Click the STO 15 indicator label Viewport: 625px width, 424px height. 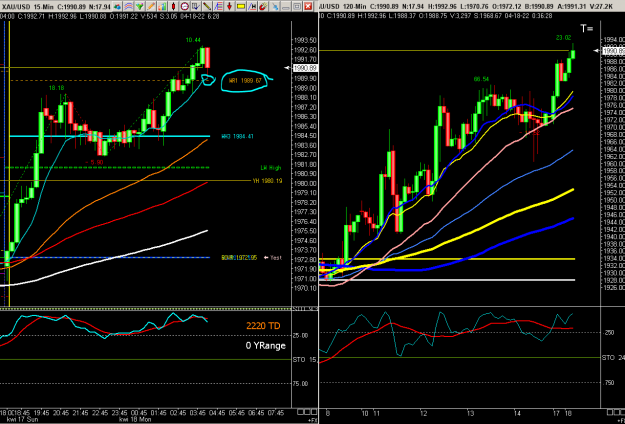coord(307,359)
